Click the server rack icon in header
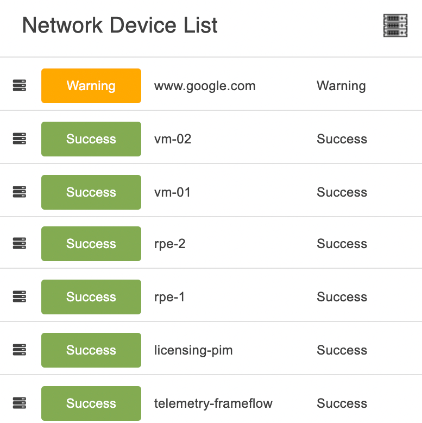Viewport: 422px width, 423px height. (395, 25)
